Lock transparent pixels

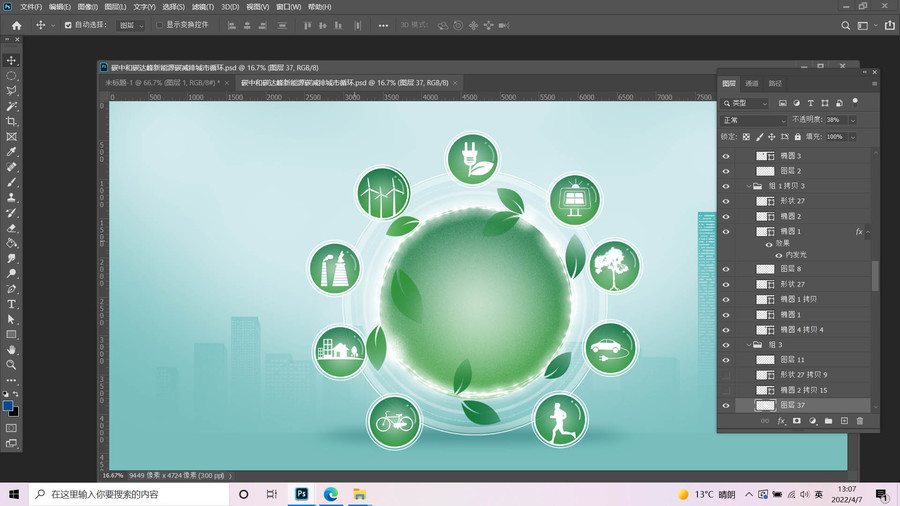click(746, 137)
